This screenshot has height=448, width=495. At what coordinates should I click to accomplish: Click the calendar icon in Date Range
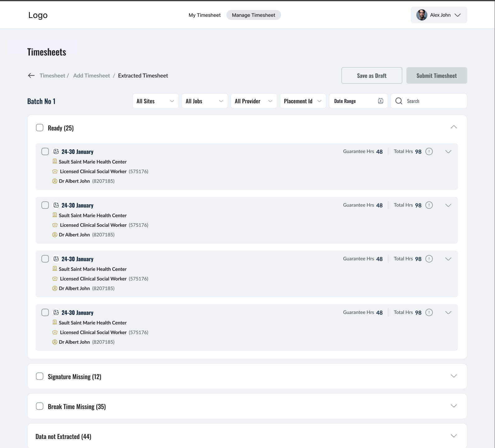(x=380, y=101)
